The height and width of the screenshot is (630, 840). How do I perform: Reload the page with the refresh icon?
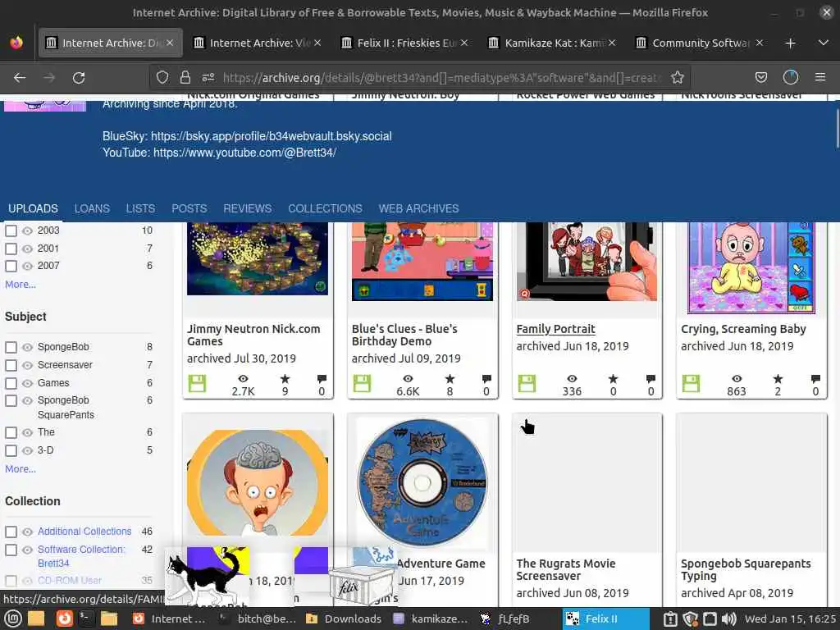(x=79, y=78)
